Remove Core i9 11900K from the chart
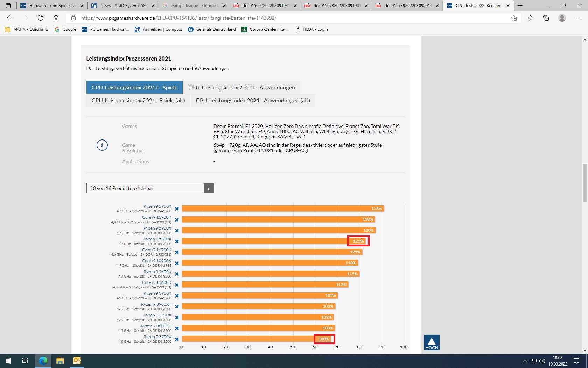Viewport: 588px width, 368px height. (x=177, y=220)
